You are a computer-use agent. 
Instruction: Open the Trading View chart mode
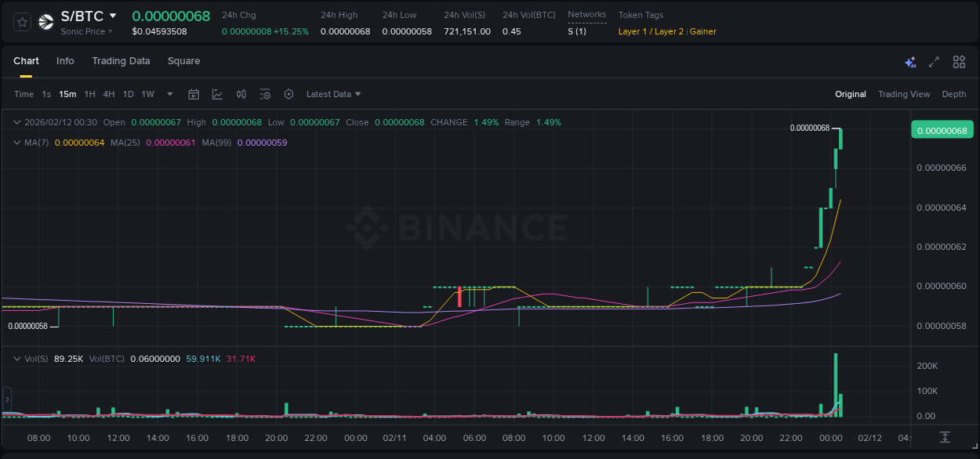[903, 94]
